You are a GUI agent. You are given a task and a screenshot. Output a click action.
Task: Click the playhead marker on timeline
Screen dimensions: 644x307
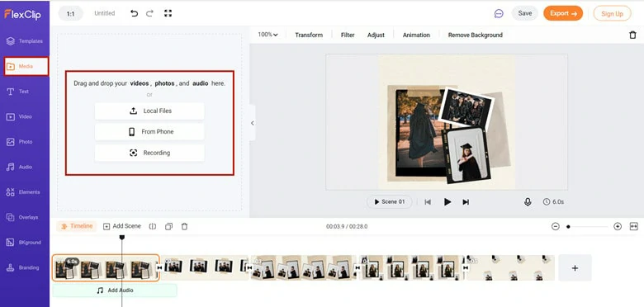click(x=121, y=237)
